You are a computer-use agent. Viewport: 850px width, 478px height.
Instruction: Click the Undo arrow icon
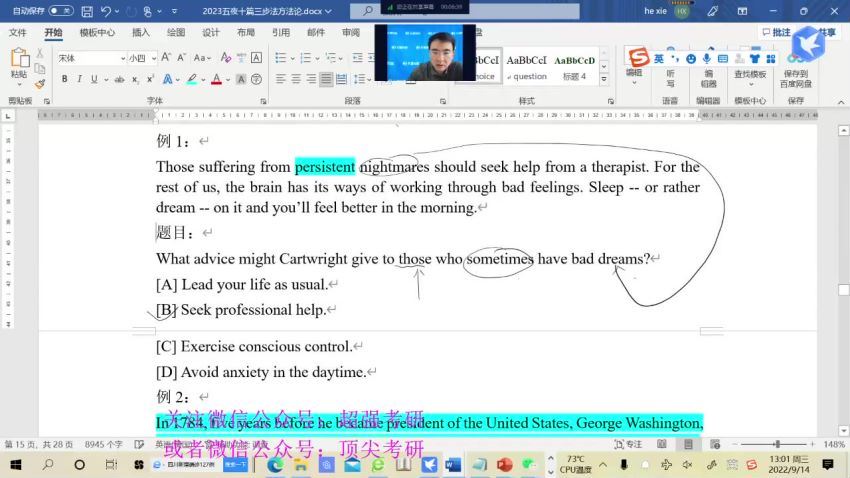coord(107,11)
